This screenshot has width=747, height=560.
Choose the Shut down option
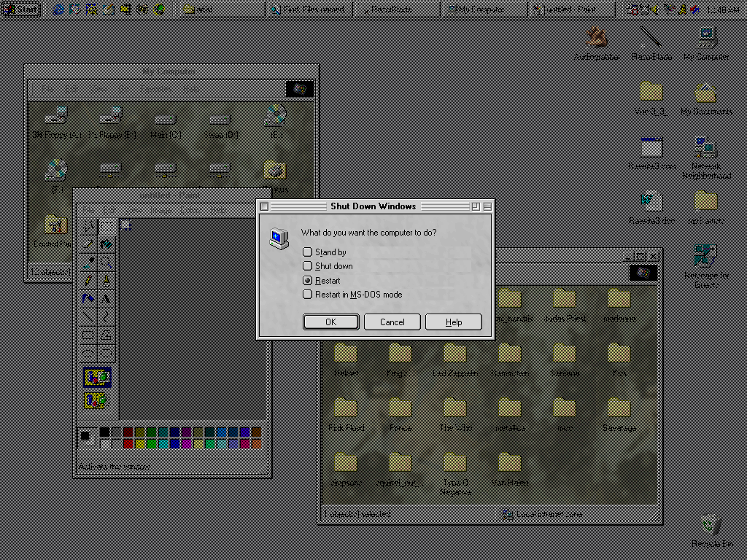click(x=328, y=265)
